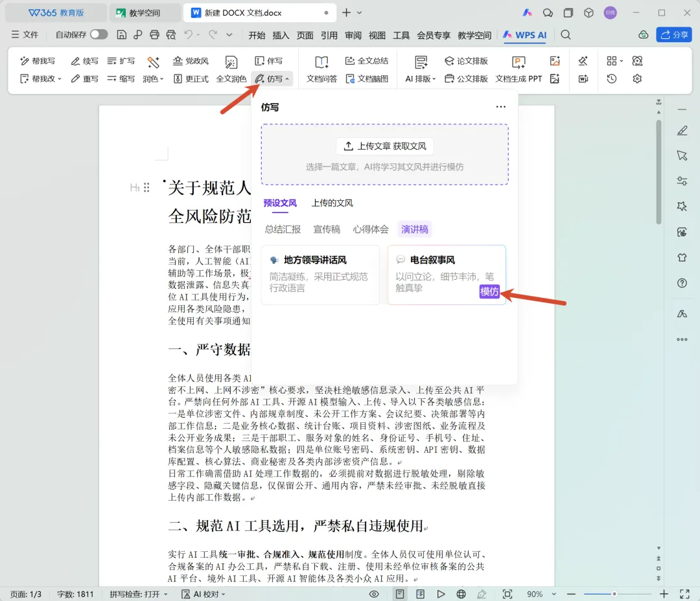
Task: Open the quick toolbar customize chevron
Action: (229, 35)
